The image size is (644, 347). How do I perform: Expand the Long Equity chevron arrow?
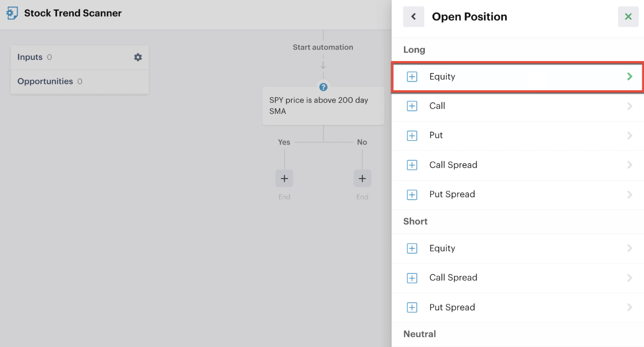click(x=629, y=77)
